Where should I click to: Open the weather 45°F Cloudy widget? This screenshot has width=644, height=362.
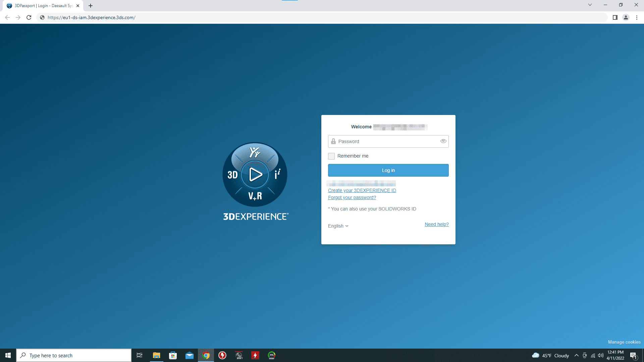pyautogui.click(x=550, y=355)
